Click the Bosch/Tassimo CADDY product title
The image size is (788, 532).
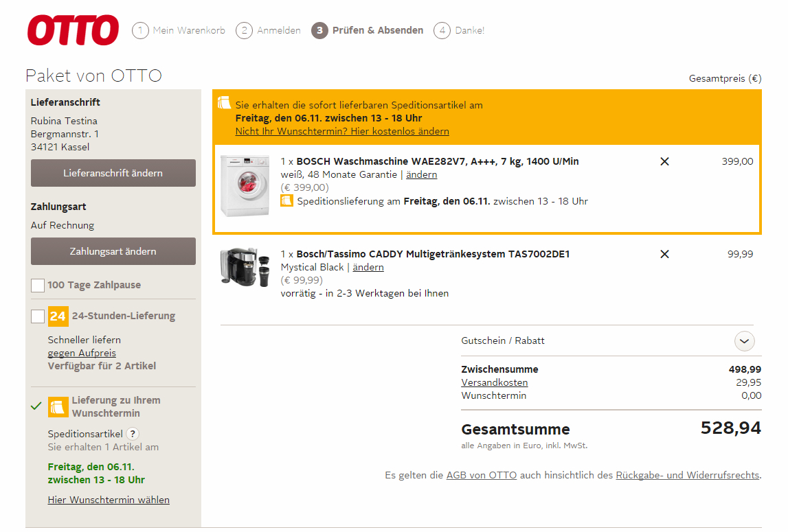tap(434, 254)
